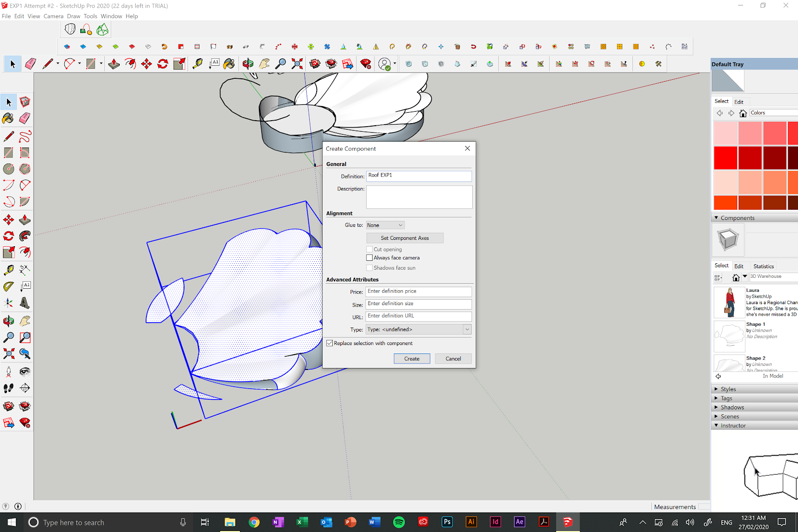Viewport: 798px width, 532px height.
Task: Open the Tools menu
Action: 90,16
